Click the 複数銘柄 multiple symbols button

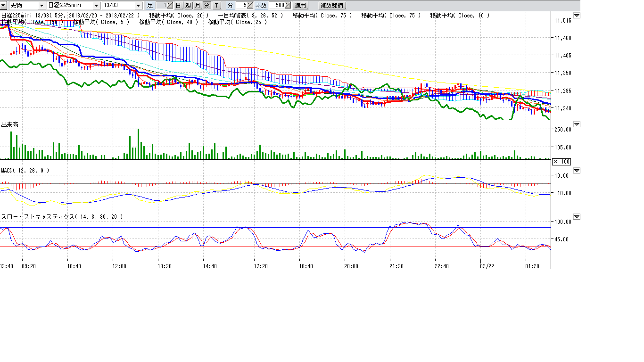[332, 6]
